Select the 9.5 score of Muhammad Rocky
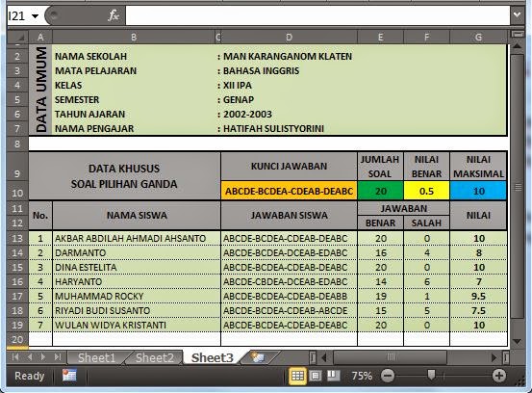Viewport: 532px width, 393px height. tap(478, 296)
